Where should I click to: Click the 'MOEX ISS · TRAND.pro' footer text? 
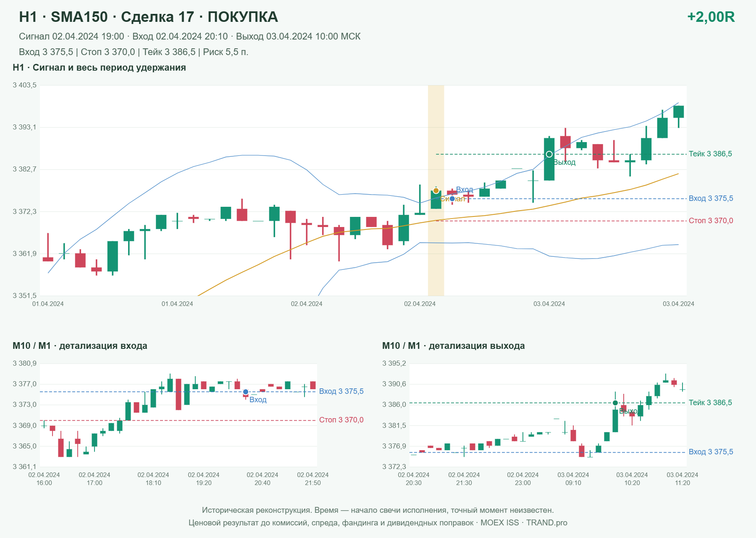pos(524,523)
